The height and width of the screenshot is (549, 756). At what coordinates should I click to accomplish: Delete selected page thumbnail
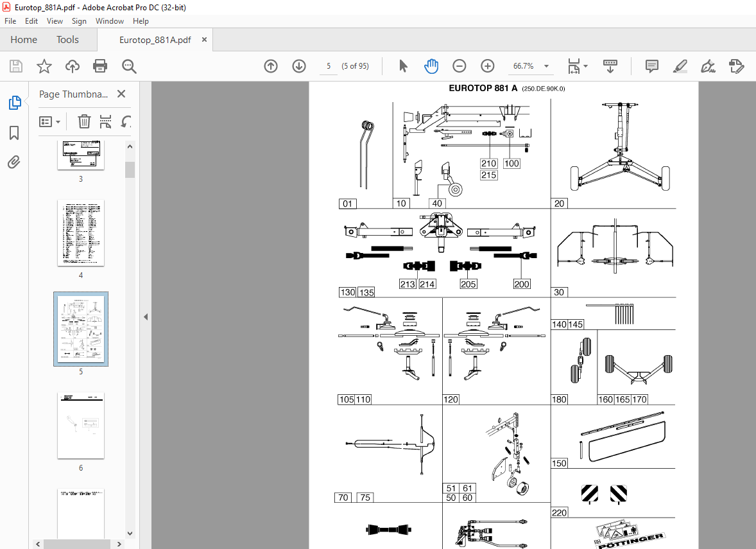(x=84, y=121)
